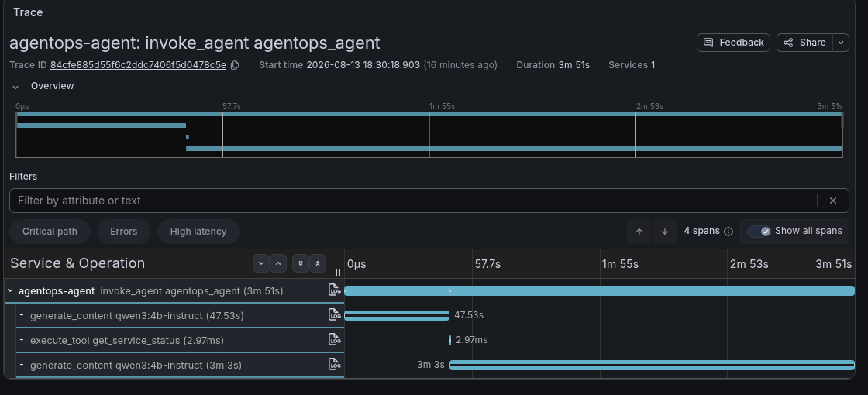Screen dimensions: 868x395
Task: Copy the trace ID to clipboard
Action: [x=235, y=65]
